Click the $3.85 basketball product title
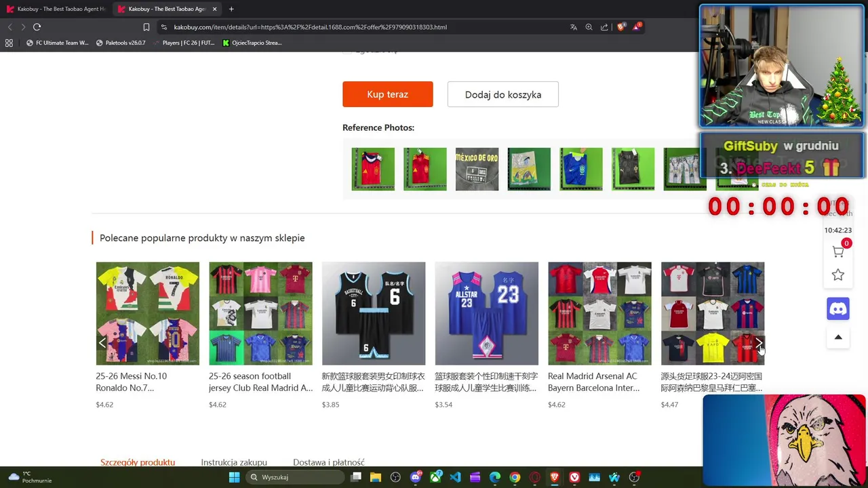The height and width of the screenshot is (488, 868). click(373, 382)
